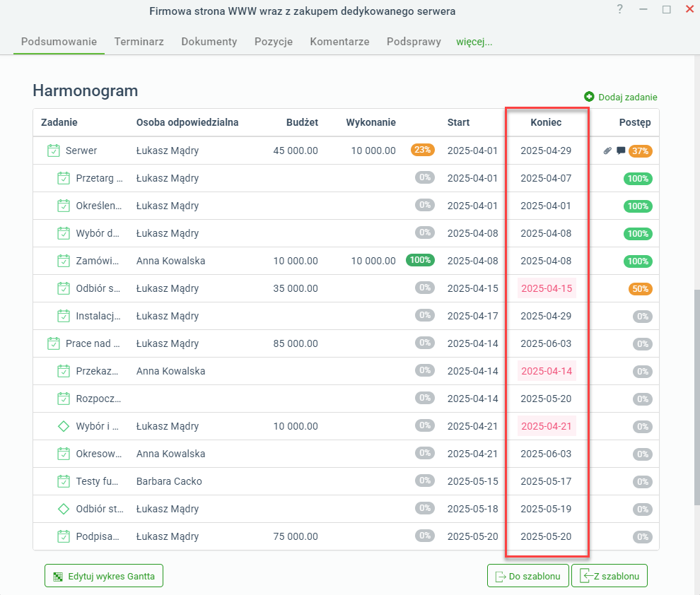The height and width of the screenshot is (595, 700).
Task: Open the help question mark icon
Action: click(619, 9)
